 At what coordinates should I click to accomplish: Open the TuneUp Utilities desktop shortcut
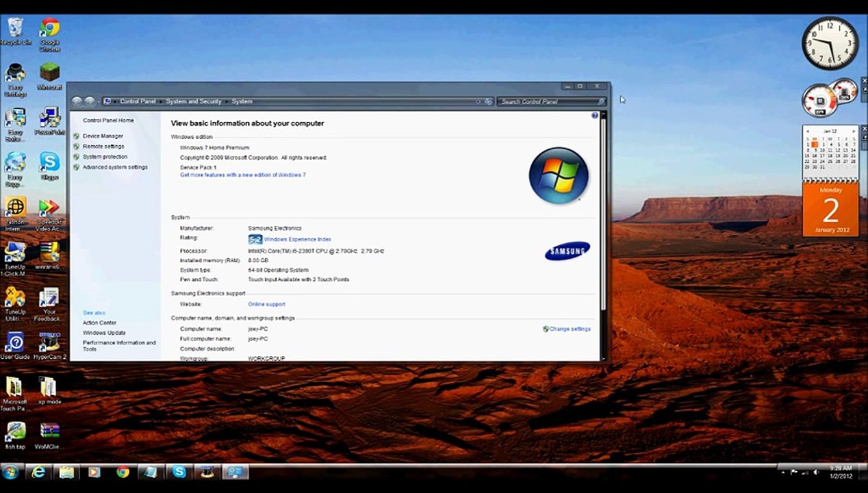coord(15,305)
